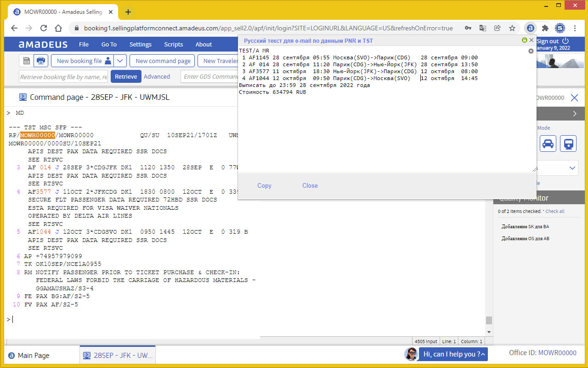Click line number 10 FV PAX entry
The height and width of the screenshot is (368, 588).
45,305
